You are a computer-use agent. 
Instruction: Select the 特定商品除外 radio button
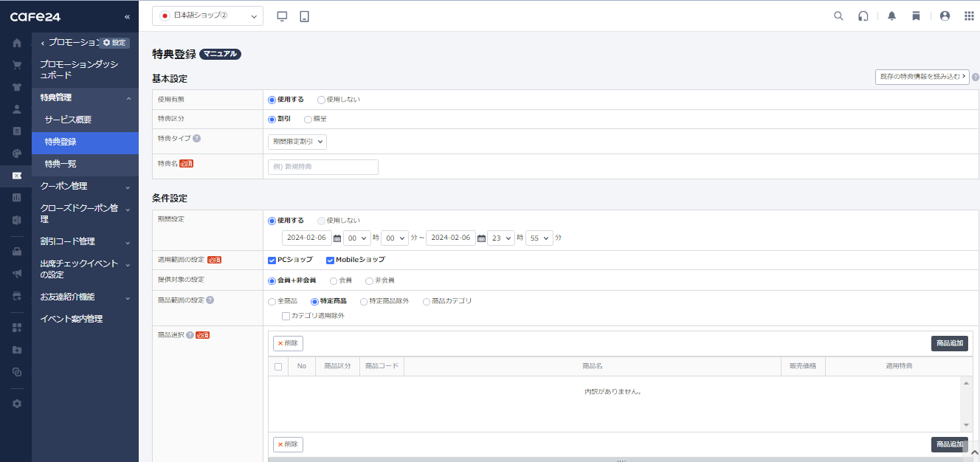point(364,301)
